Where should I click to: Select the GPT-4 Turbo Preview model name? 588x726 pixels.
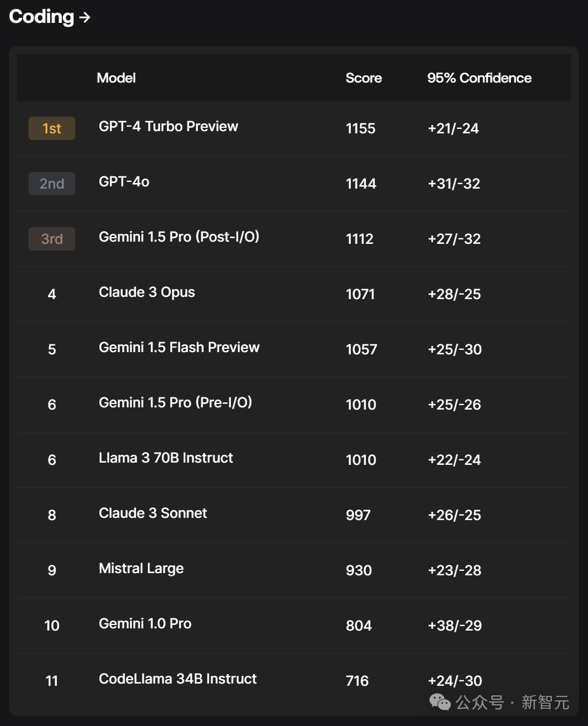(168, 127)
